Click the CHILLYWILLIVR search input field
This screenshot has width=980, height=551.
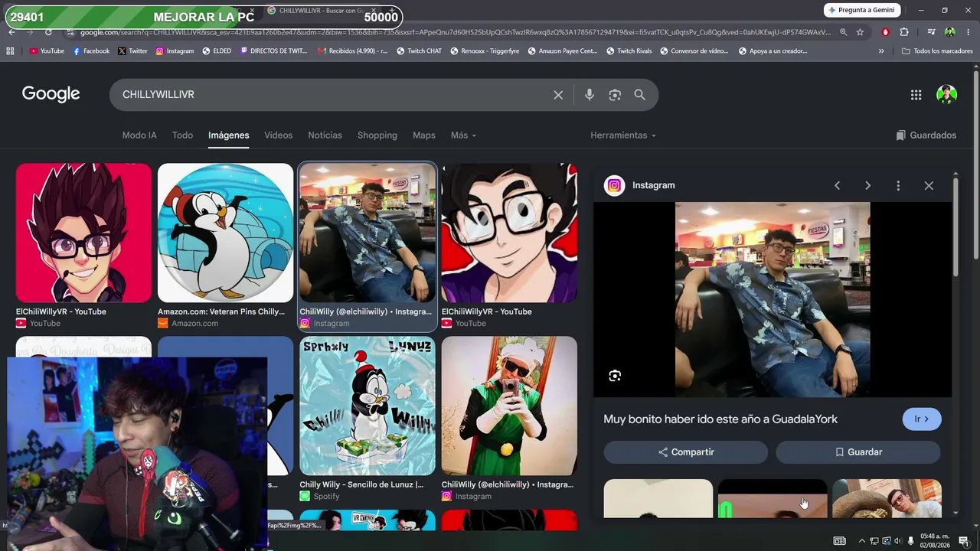tap(333, 95)
